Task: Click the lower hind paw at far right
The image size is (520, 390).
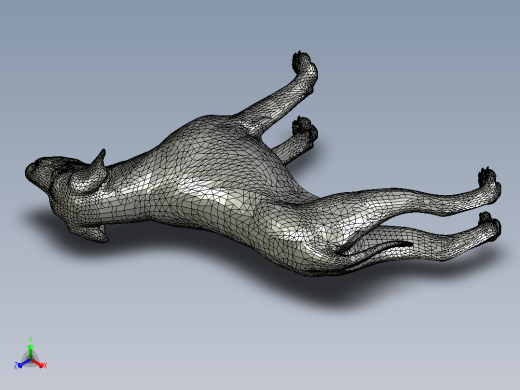Action: coord(489,226)
